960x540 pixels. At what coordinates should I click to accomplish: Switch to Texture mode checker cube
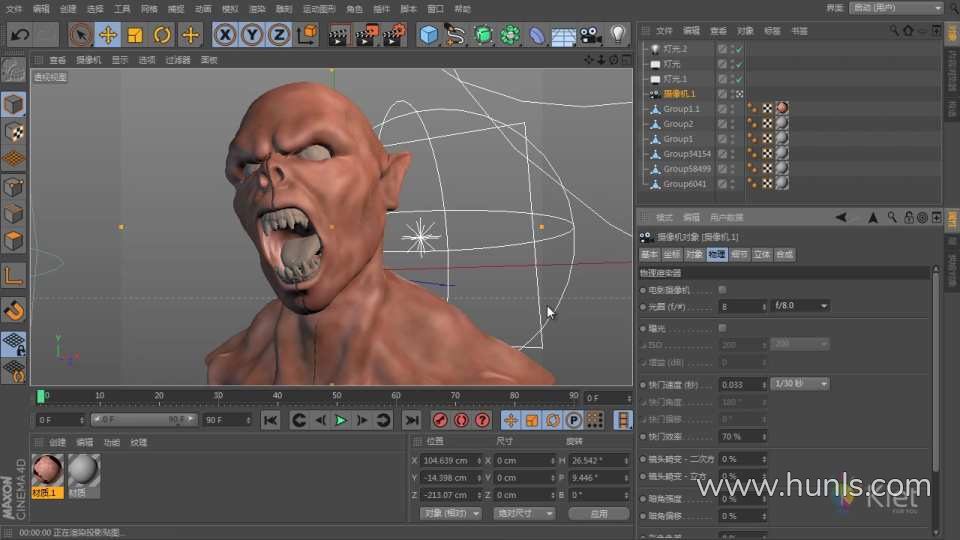point(13,132)
